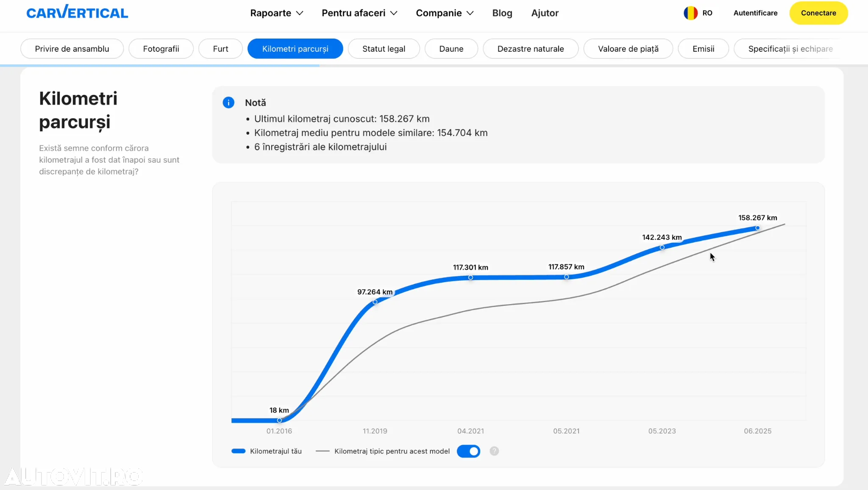Click the Kilometri parcurși section heading
This screenshot has width=868, height=490.
tap(78, 110)
